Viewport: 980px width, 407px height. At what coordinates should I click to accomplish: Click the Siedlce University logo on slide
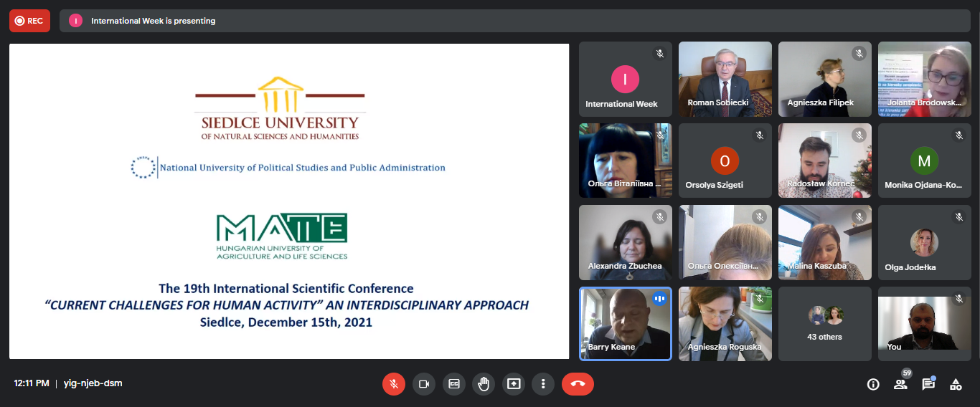pyautogui.click(x=280, y=108)
